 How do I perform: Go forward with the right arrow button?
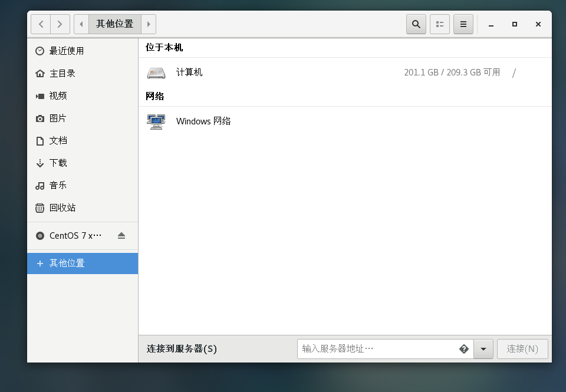pyautogui.click(x=60, y=24)
